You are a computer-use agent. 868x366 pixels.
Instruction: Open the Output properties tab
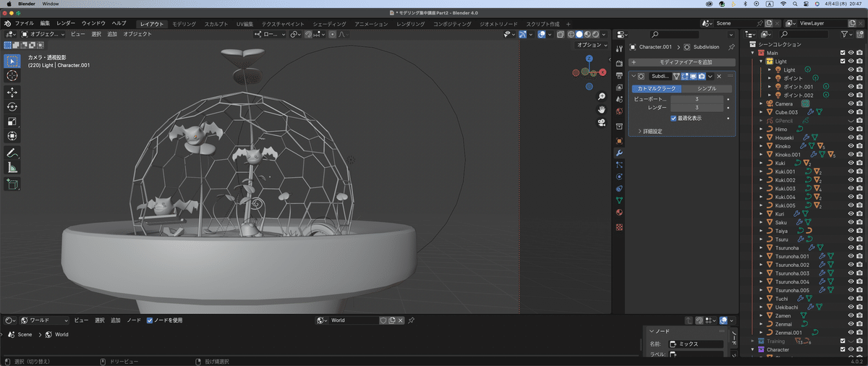[x=619, y=76]
